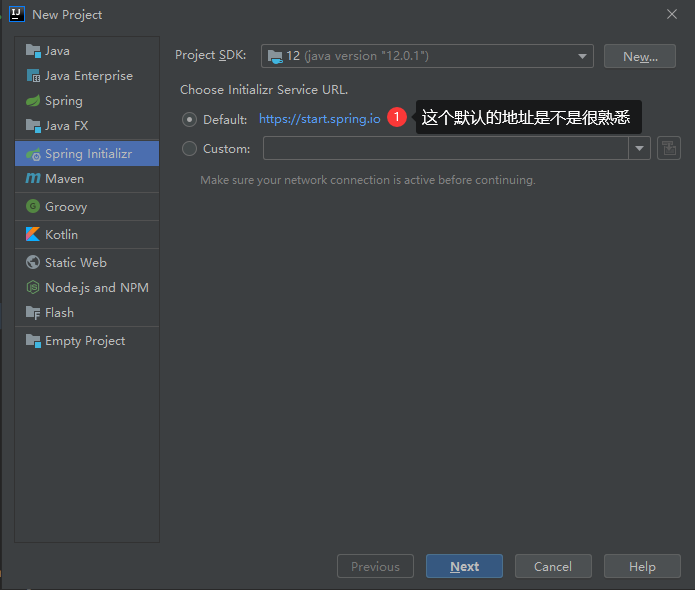
Task: Open the https://start.spring.io link
Action: 320,119
